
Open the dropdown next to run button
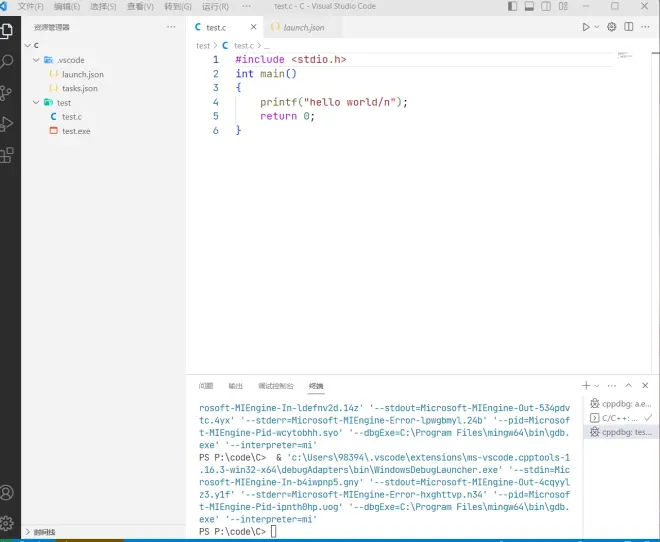pos(597,27)
